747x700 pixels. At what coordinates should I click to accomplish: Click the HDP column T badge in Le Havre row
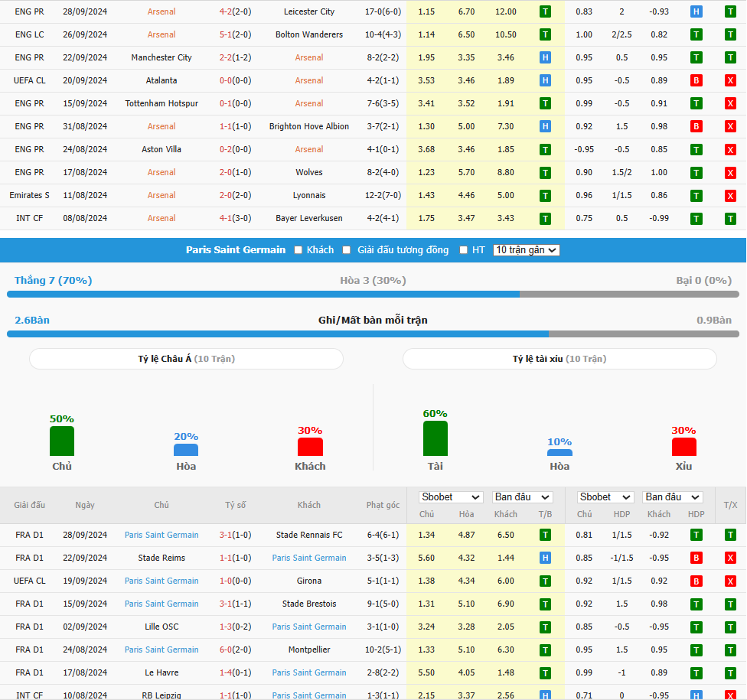click(696, 672)
